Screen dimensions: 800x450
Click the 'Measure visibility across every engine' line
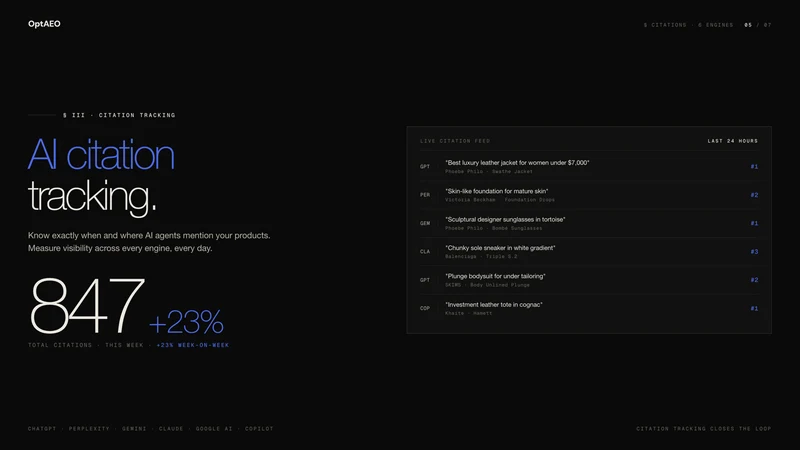coord(120,248)
